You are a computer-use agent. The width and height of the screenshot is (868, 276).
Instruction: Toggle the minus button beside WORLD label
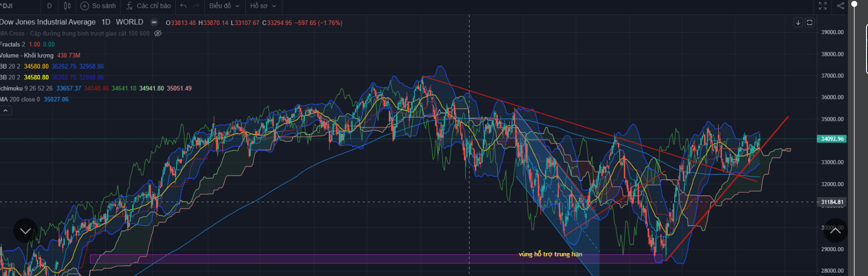point(154,22)
